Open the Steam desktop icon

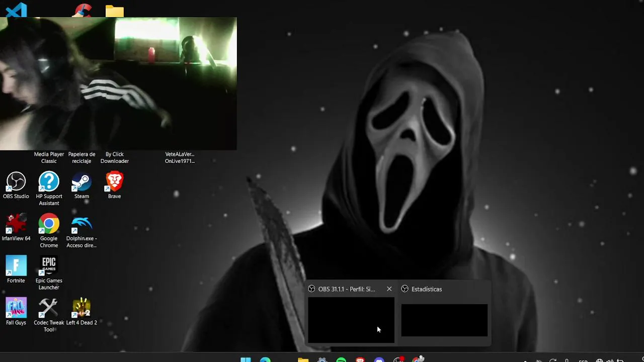pyautogui.click(x=82, y=186)
